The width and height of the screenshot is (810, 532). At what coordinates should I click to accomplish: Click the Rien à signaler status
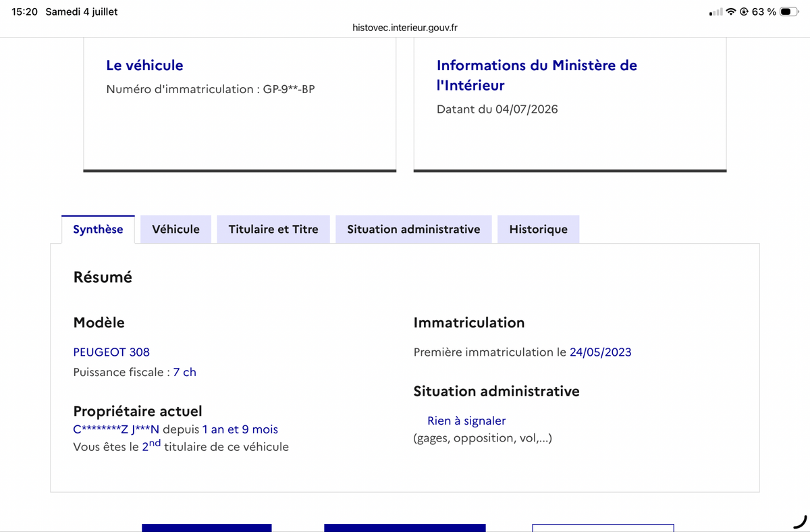[466, 421]
